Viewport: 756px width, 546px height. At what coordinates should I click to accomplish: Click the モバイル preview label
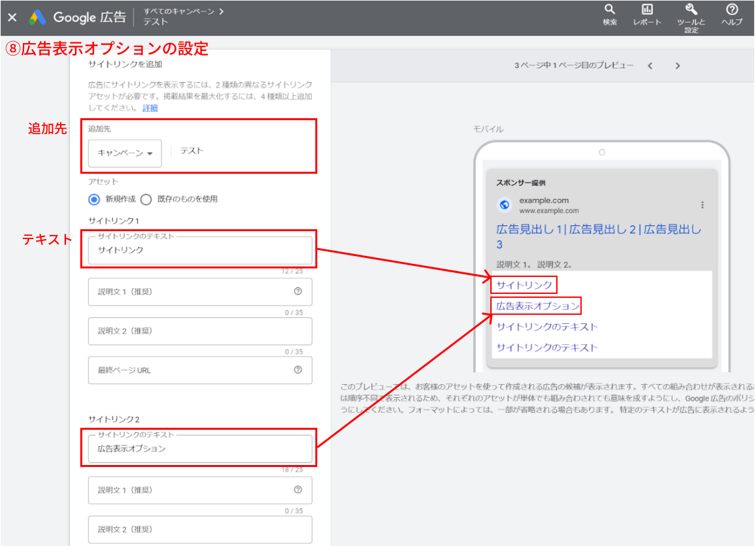[x=488, y=129]
